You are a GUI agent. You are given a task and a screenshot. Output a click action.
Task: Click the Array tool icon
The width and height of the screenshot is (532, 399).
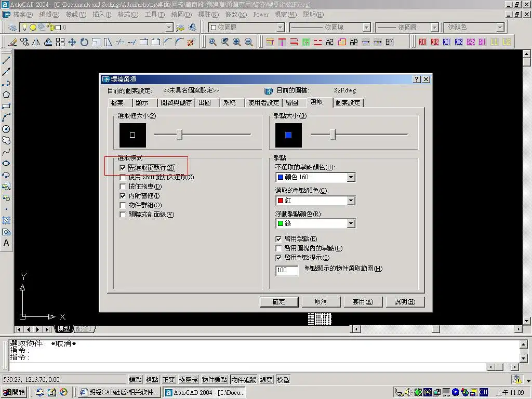[60, 42]
